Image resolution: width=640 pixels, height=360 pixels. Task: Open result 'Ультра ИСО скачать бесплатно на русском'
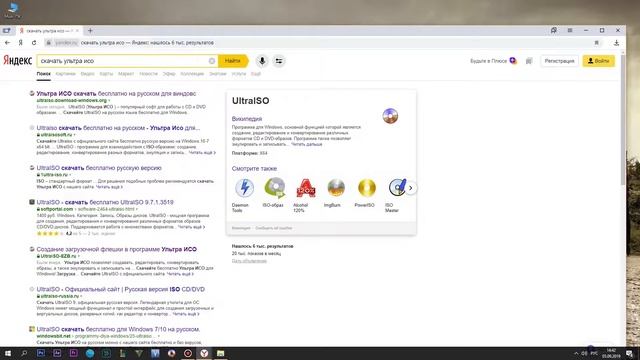click(116, 93)
